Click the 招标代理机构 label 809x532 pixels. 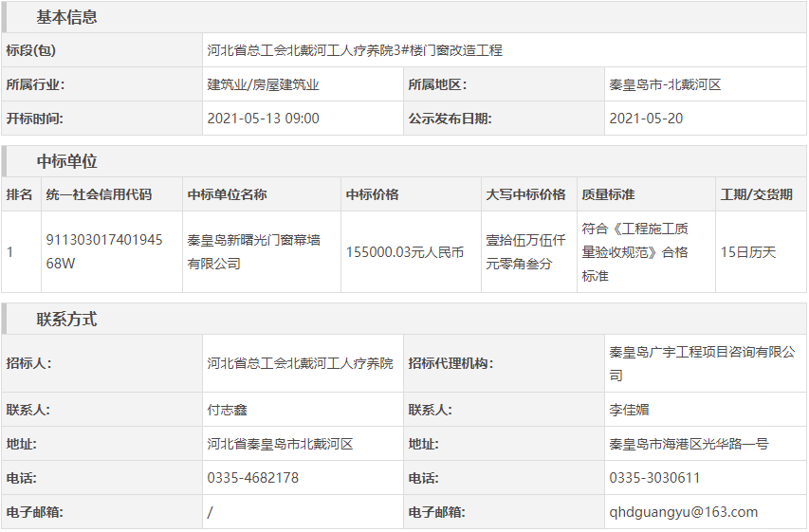click(x=450, y=363)
